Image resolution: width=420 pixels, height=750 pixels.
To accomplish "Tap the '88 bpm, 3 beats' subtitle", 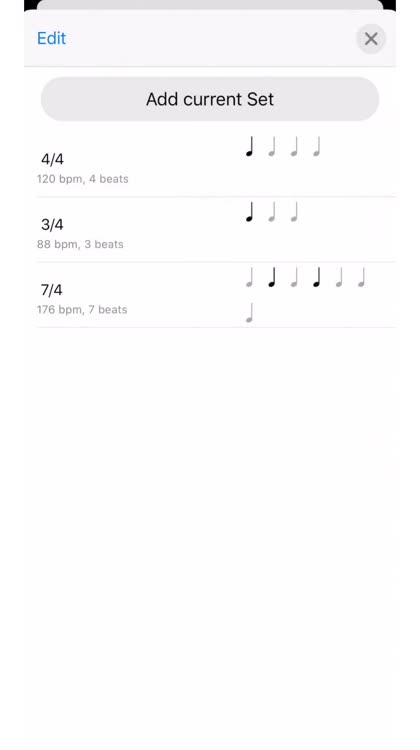I will pos(80,244).
